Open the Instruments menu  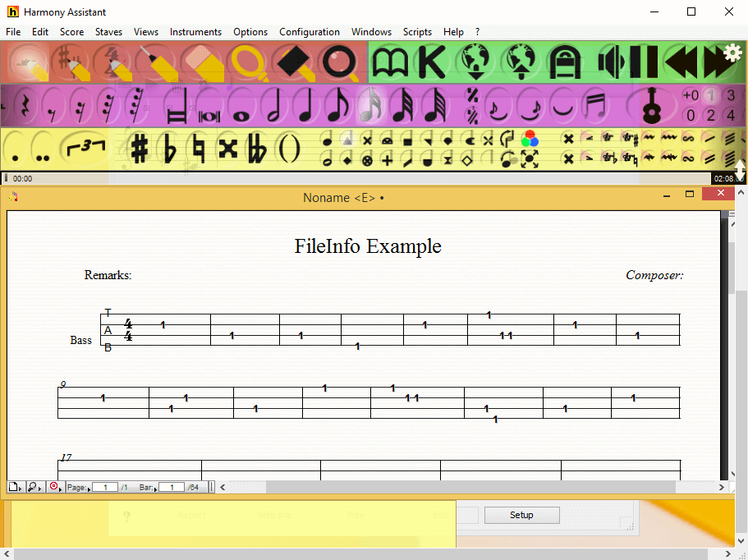tap(195, 32)
